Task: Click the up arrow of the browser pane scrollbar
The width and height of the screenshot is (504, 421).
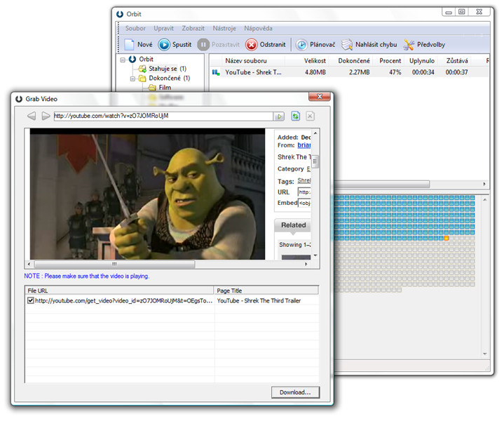Action: (x=315, y=133)
